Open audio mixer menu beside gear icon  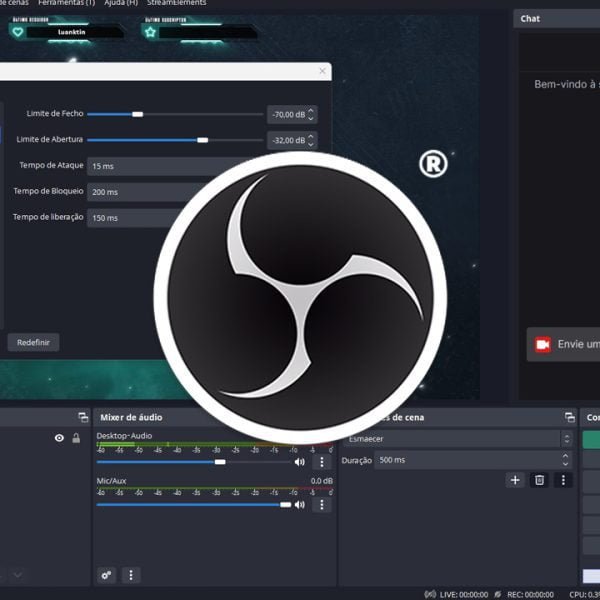pos(131,575)
